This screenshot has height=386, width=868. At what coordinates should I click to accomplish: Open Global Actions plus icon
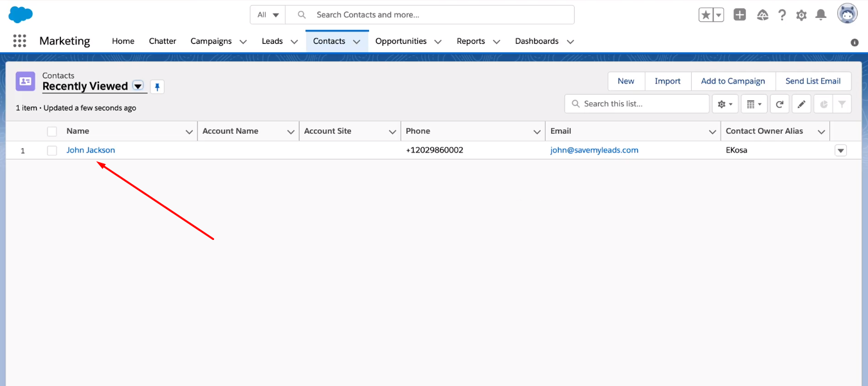click(x=740, y=15)
